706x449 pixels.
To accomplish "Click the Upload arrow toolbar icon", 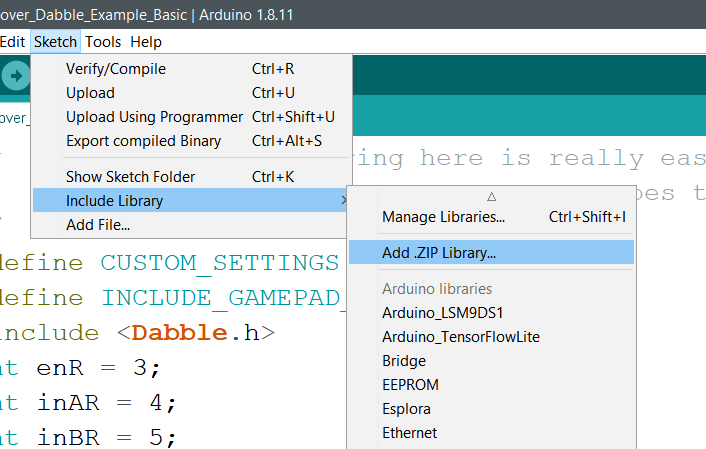I will 16,76.
